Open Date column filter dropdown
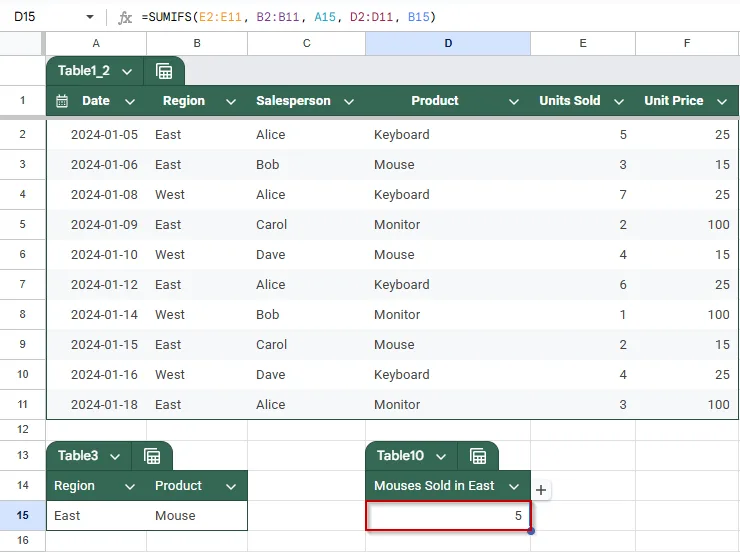Screen dimensions: 740x552 click(x=130, y=101)
